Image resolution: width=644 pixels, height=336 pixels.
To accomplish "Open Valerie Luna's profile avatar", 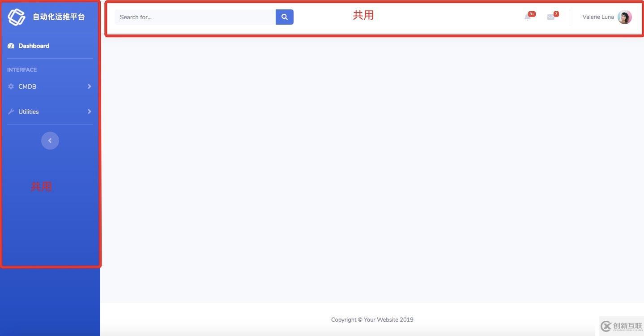I will [x=624, y=17].
